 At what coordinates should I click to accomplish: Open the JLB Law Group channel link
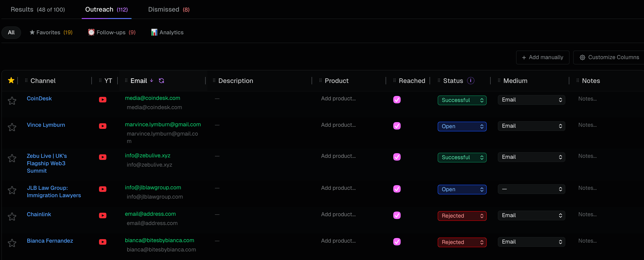[x=54, y=192]
